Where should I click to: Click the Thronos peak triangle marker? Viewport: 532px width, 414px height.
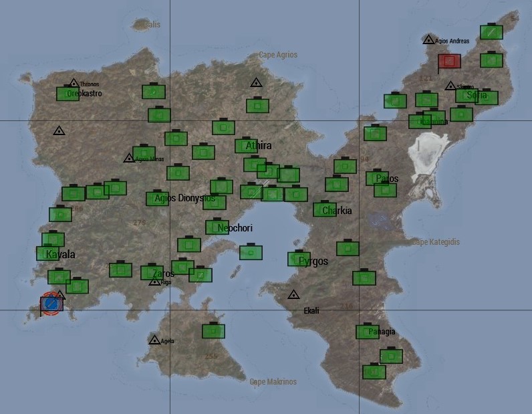click(74, 83)
